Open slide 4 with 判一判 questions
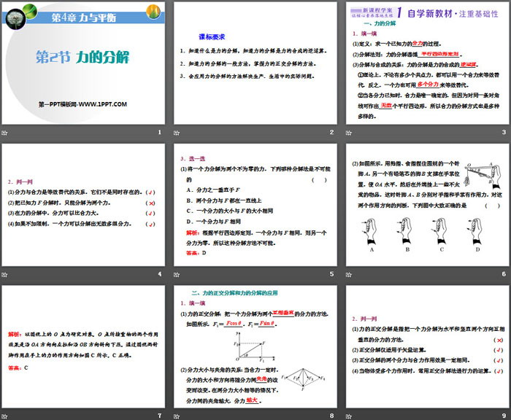This screenshot has width=511, height=420. click(83, 205)
